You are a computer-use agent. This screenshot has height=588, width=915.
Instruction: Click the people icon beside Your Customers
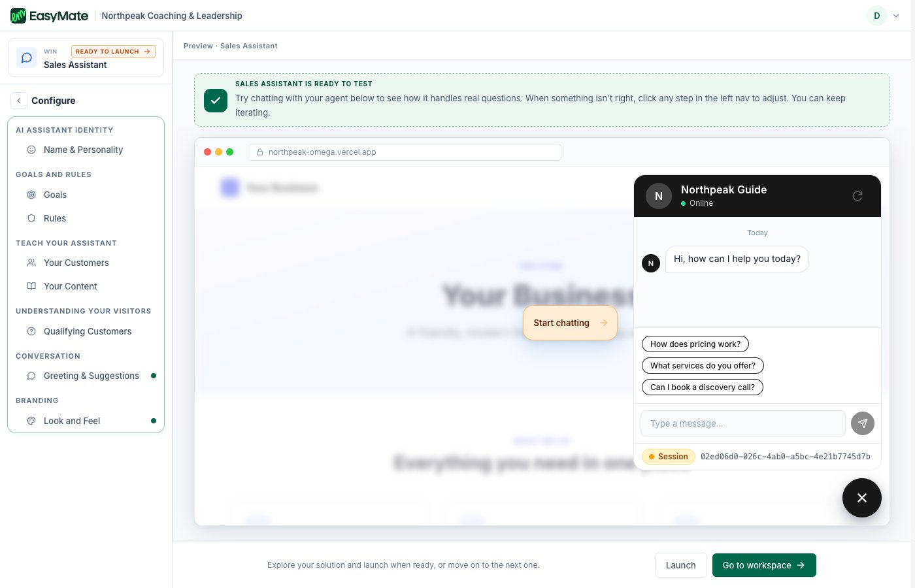31,263
